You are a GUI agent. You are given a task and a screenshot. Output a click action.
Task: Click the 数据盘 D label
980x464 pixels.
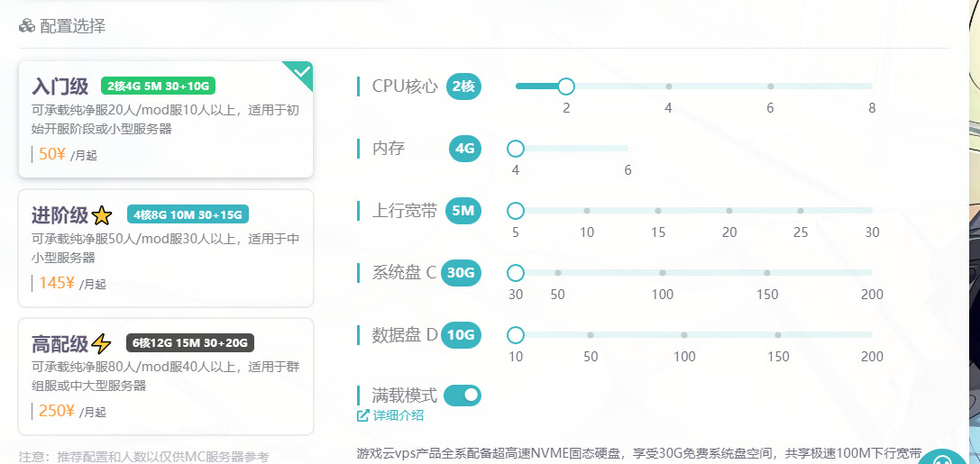tap(405, 335)
